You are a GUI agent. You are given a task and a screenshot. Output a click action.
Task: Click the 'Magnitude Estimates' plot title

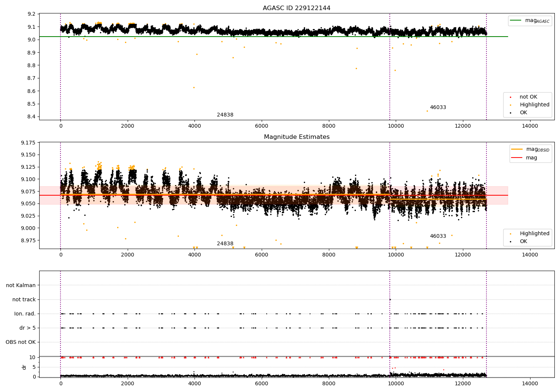tap(296, 137)
